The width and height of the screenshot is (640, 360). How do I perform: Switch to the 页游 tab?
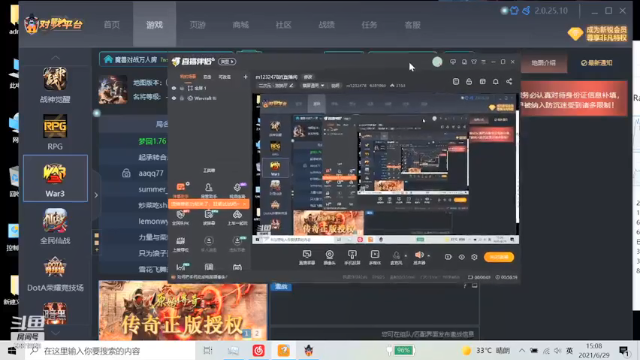[x=198, y=24]
